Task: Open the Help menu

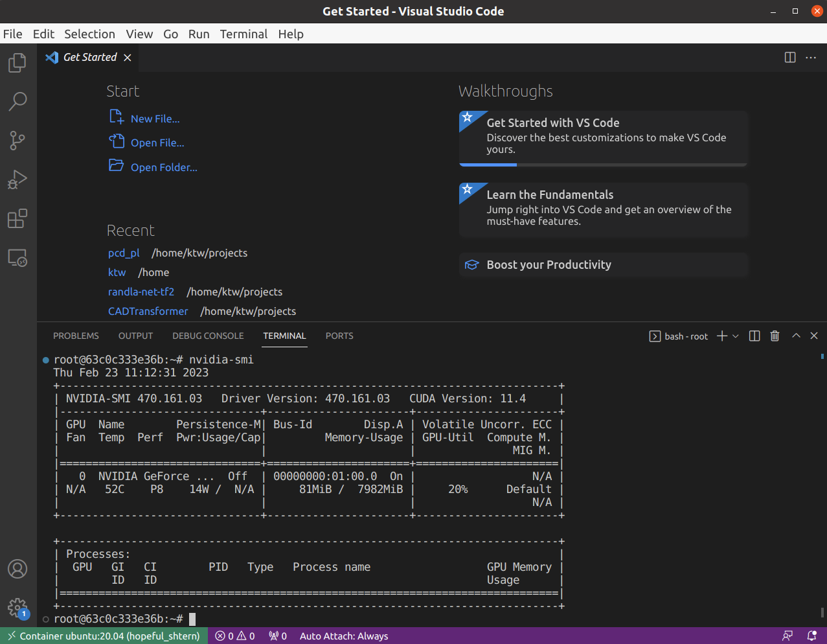Action: [291, 34]
